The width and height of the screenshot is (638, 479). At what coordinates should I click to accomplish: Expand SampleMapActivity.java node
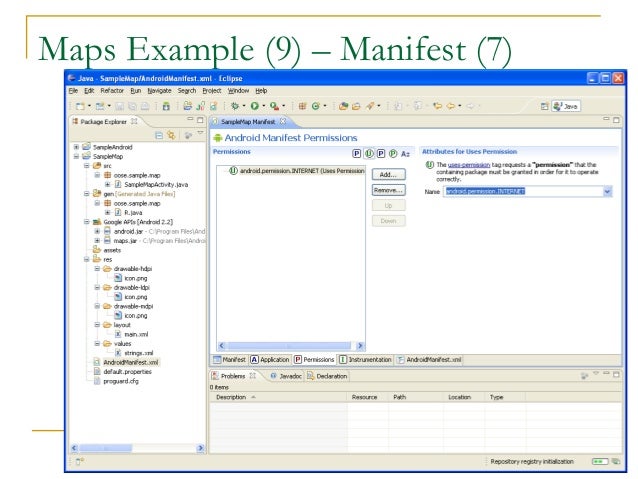coord(107,184)
